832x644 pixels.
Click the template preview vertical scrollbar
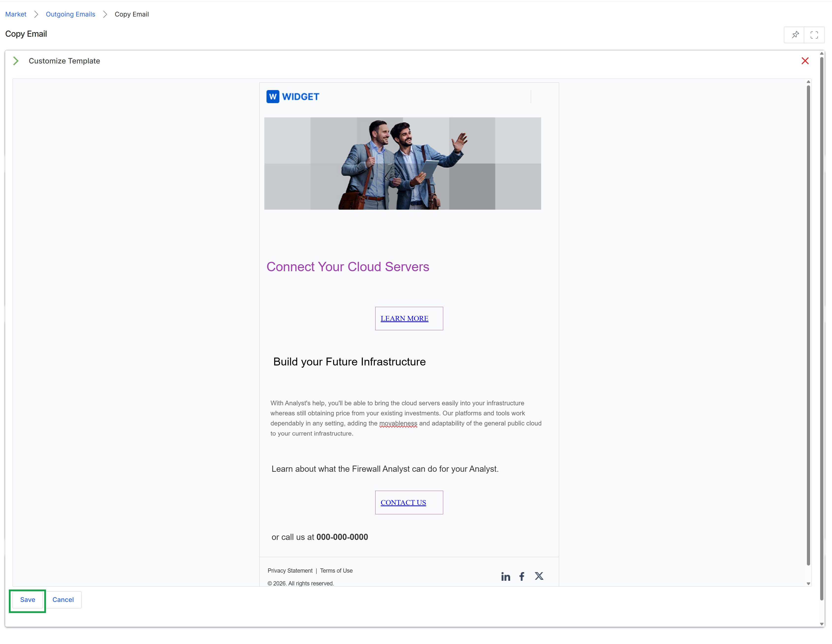(808, 325)
